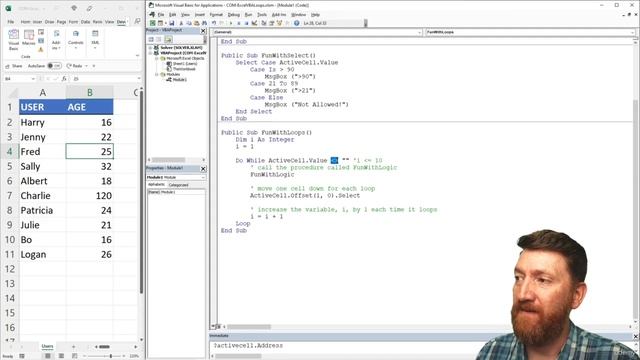Screen dimensions: 640x360
Task: Open the File menu in VBA editor
Action: [x=161, y=15]
